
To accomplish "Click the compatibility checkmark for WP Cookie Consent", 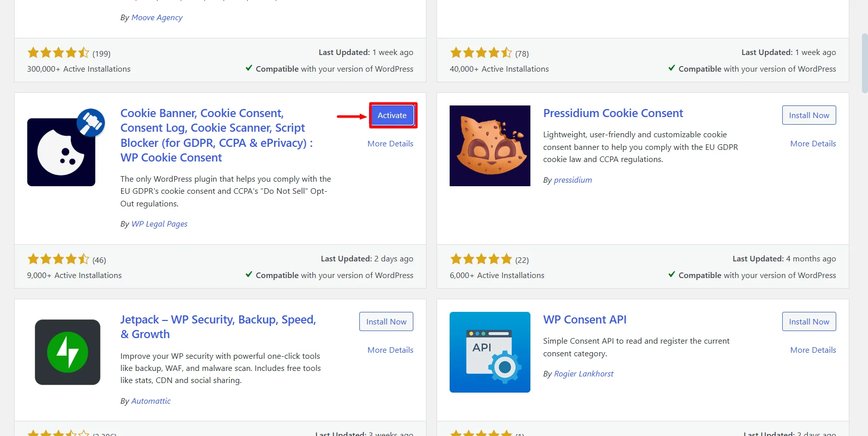I will pos(248,275).
